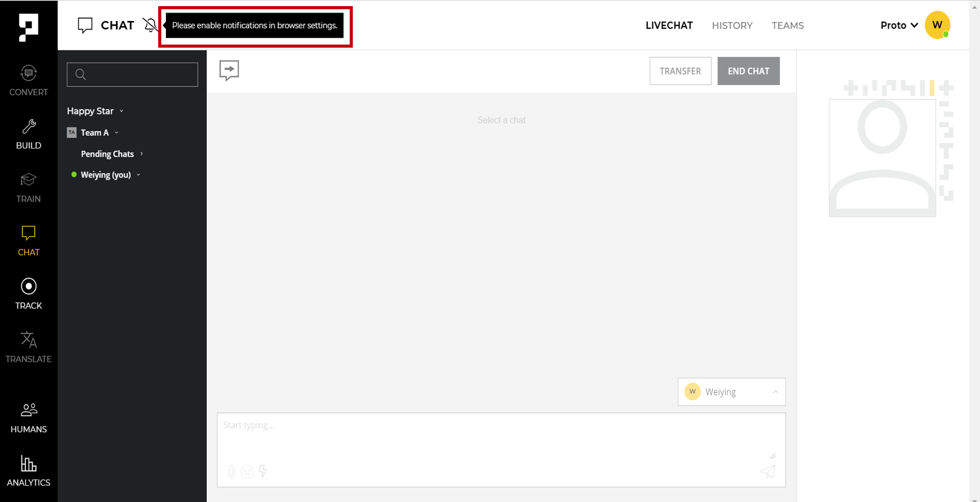Open the Proto account dropdown
Image resolution: width=980 pixels, height=502 pixels.
coord(899,25)
